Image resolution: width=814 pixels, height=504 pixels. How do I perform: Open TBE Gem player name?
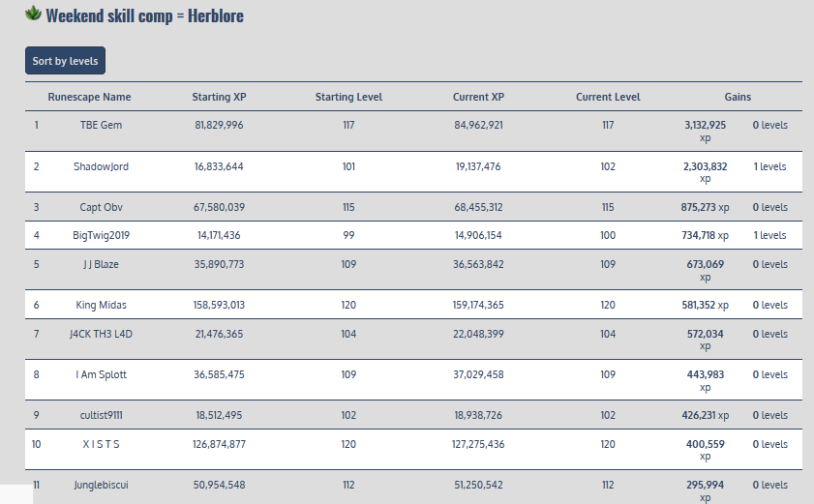101,125
